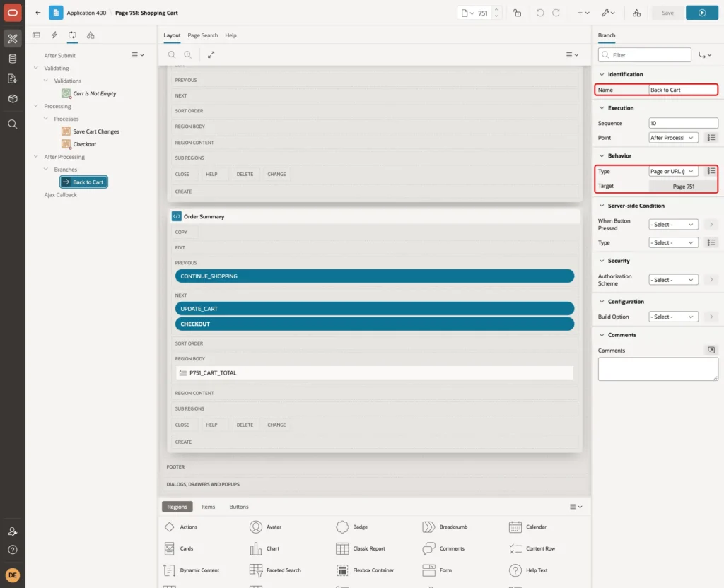Open the layout options menu
Viewport: 724px width, 588px height.
(572, 54)
